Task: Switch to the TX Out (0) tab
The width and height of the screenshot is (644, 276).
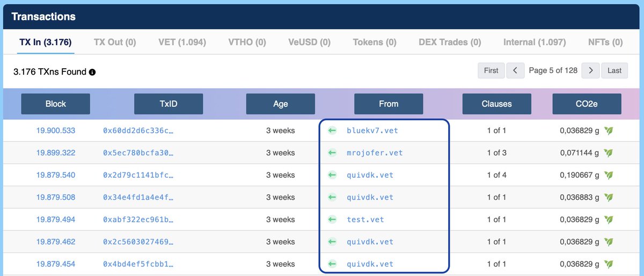Action: (x=115, y=42)
